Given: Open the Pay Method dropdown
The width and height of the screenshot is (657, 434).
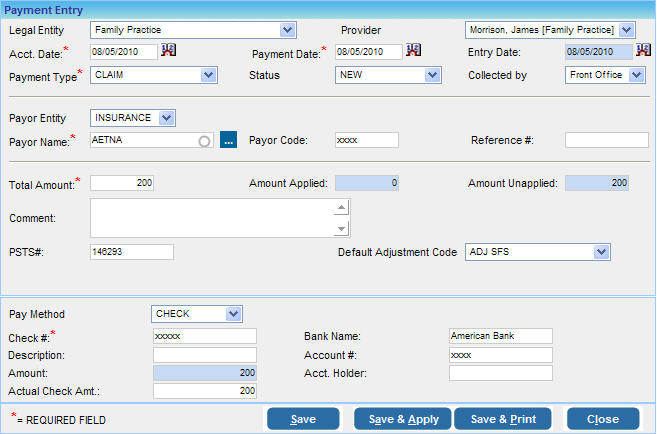Looking at the screenshot, I should coord(233,314).
